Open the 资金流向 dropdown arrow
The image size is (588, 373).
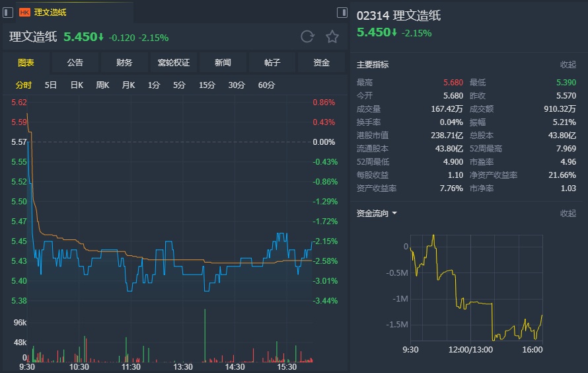[x=394, y=214]
